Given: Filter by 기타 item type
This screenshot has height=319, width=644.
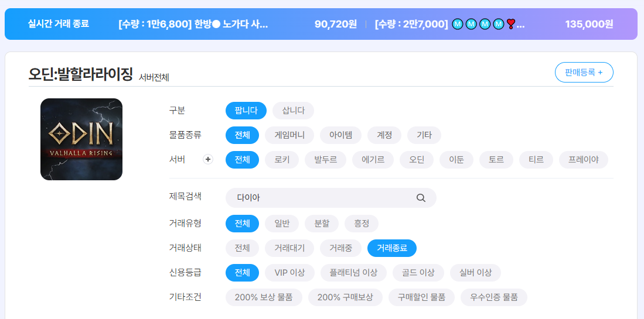Looking at the screenshot, I should [424, 135].
